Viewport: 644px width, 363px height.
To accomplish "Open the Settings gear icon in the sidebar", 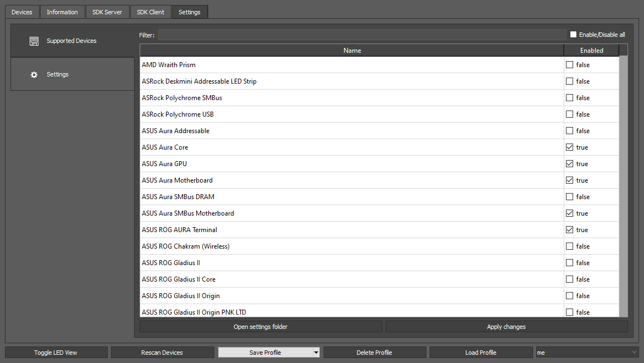I will click(x=34, y=74).
